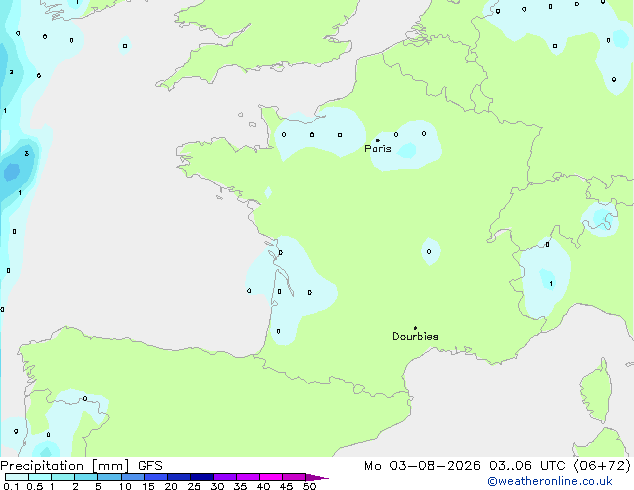Image resolution: width=634 pixels, height=490 pixels.
Task: Select the black dot marker above Dourbies label
Action: pyautogui.click(x=415, y=328)
